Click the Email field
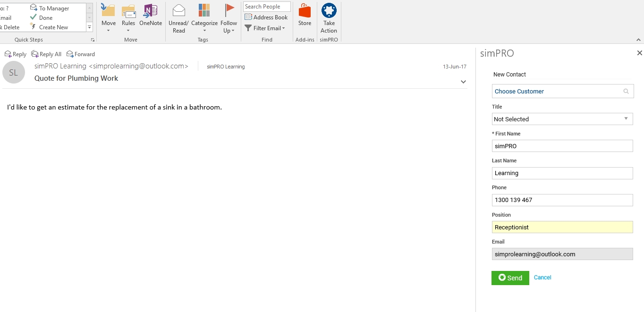This screenshot has height=312, width=644. click(x=562, y=254)
